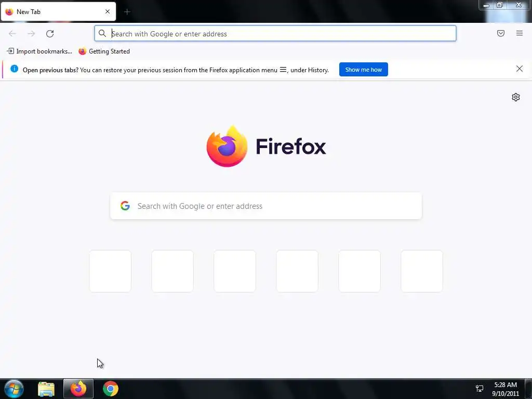Open a new tab with plus button
This screenshot has width=532, height=399.
tap(127, 12)
